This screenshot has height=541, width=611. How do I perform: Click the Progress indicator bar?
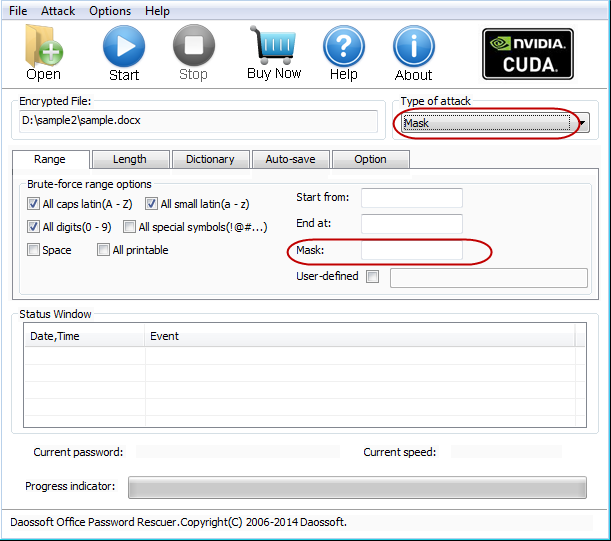[x=357, y=487]
